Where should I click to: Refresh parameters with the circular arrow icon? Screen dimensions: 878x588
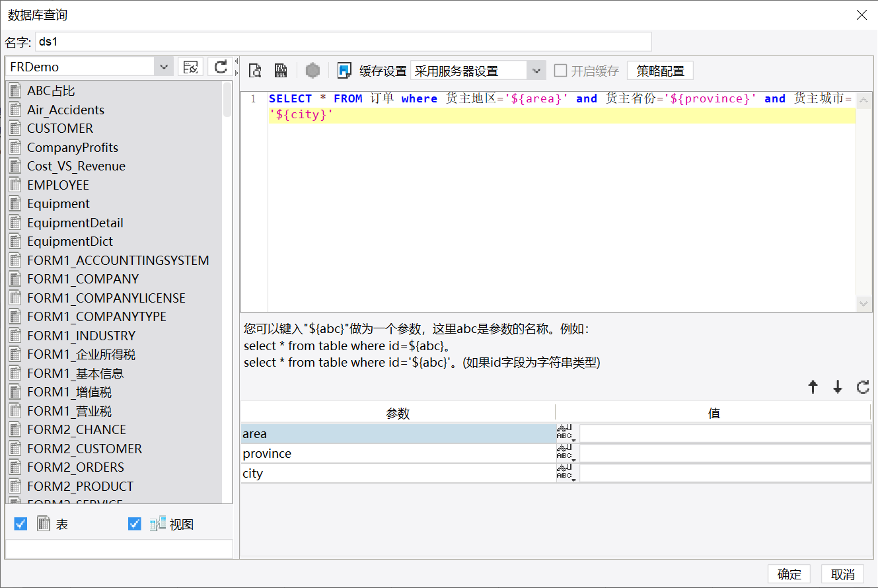tap(863, 387)
